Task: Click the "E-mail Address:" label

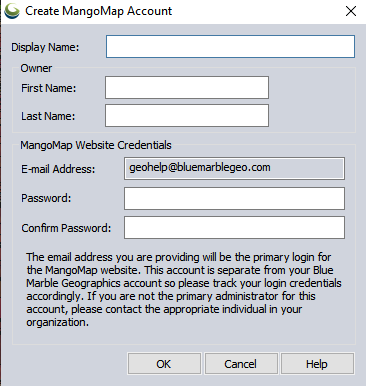Action: (x=58, y=169)
